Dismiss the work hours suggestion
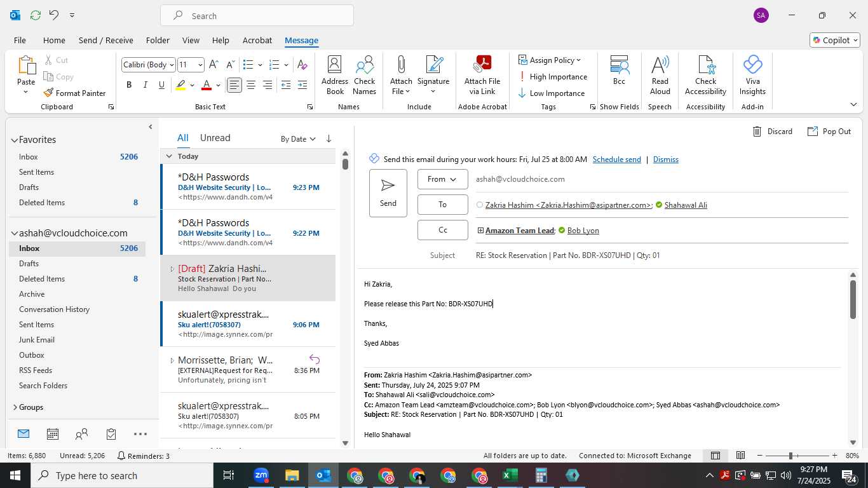 pos(665,159)
